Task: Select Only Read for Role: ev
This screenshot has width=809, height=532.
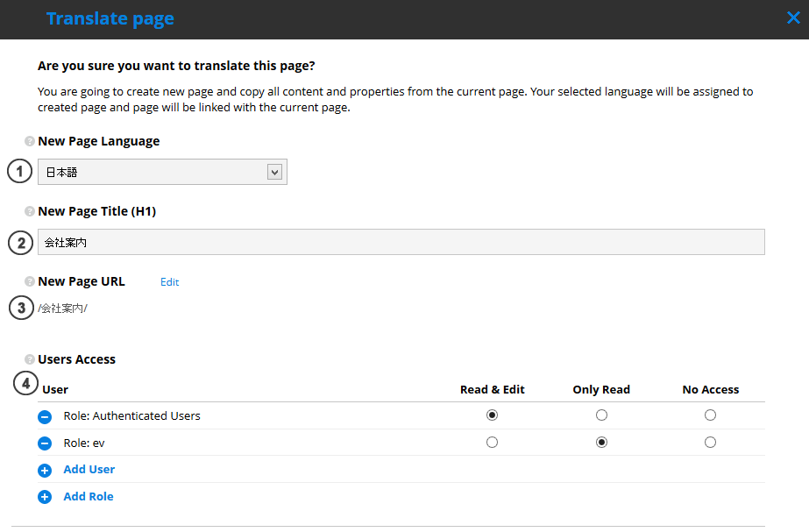Action: [x=601, y=443]
